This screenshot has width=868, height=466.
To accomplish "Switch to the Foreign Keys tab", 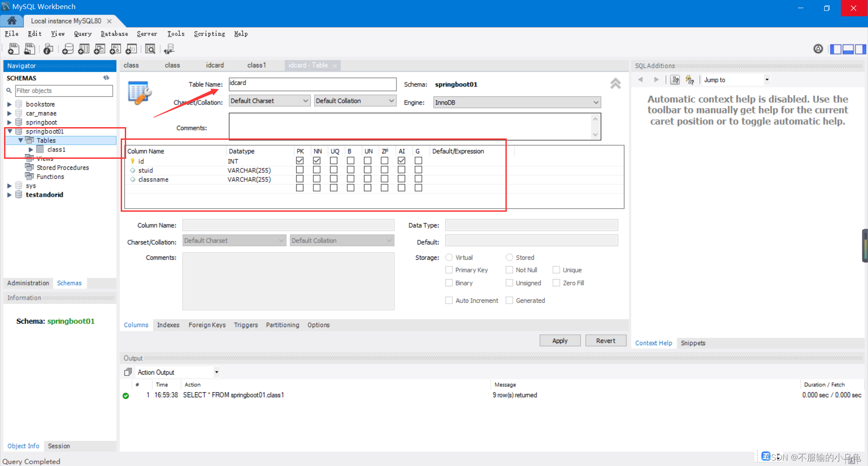I will pyautogui.click(x=207, y=325).
